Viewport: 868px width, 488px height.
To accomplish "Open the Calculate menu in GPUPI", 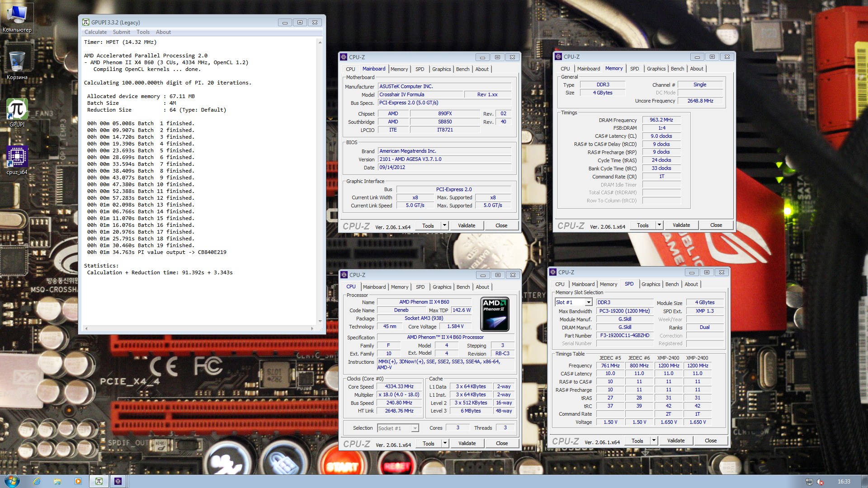I will pyautogui.click(x=95, y=32).
